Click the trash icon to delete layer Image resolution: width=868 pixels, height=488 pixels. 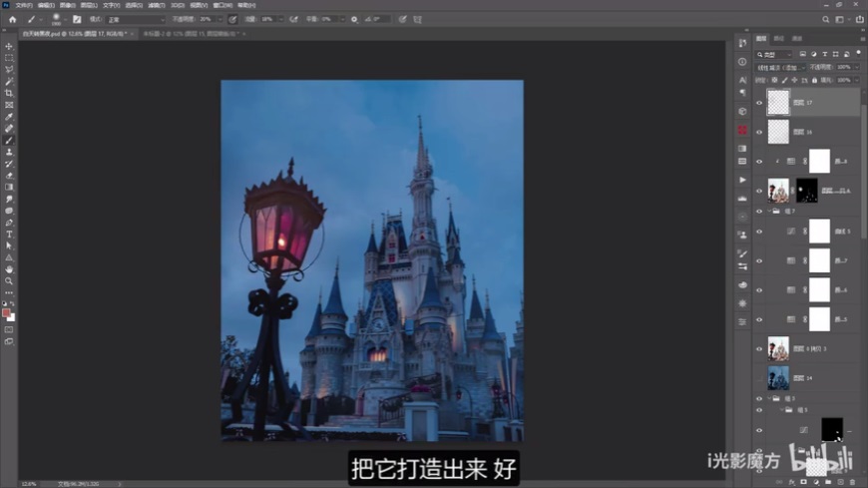point(852,482)
